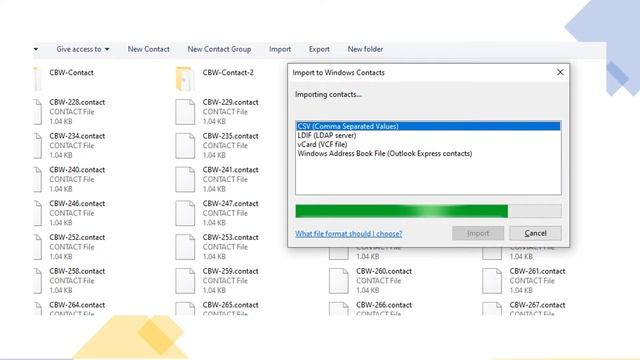This screenshot has width=640, height=360.
Task: Click the 'What file format should I choose?' link
Action: click(349, 233)
